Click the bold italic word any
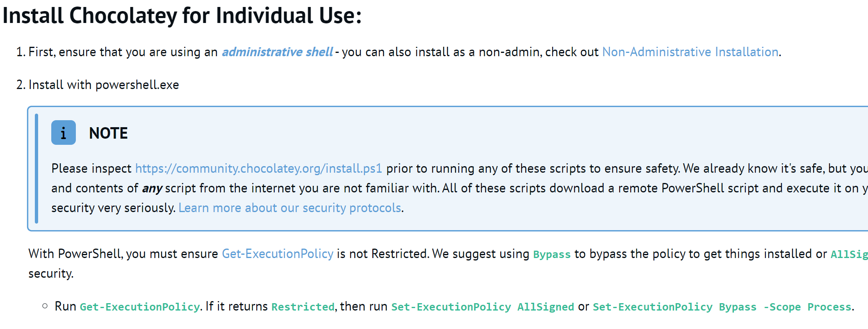 point(152,189)
